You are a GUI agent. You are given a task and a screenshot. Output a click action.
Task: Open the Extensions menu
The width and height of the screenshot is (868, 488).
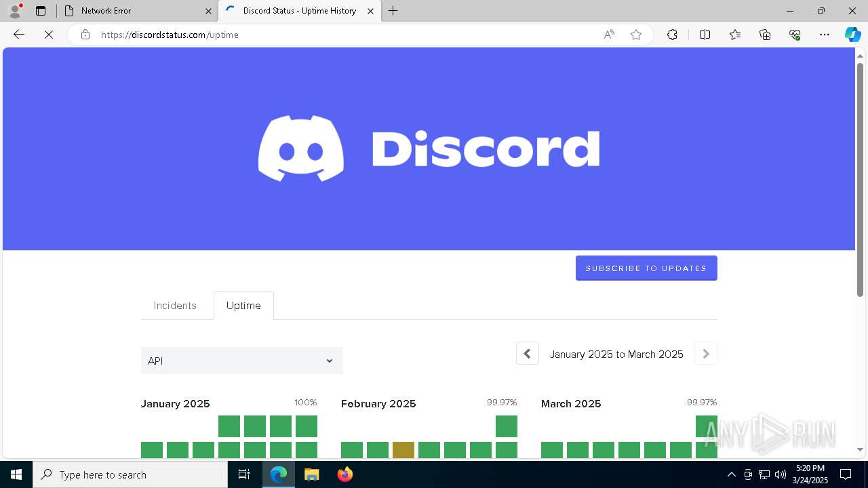[x=672, y=35]
